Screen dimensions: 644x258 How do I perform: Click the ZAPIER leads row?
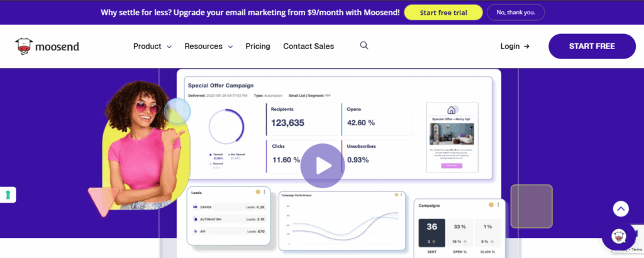click(x=229, y=207)
